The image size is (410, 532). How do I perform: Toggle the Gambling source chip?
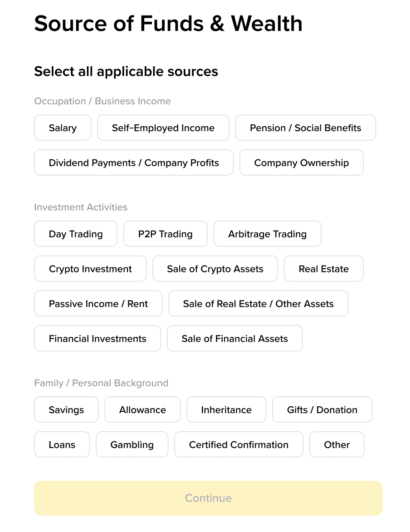tap(132, 445)
